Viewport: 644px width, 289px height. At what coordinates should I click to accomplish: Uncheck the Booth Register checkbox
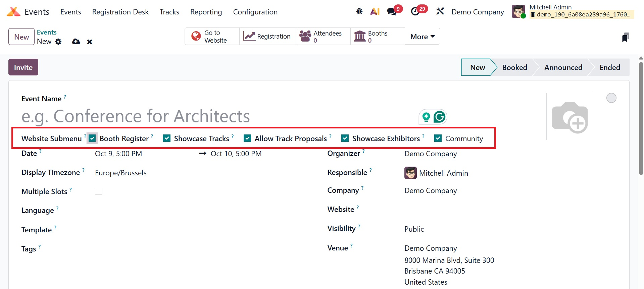pos(92,138)
